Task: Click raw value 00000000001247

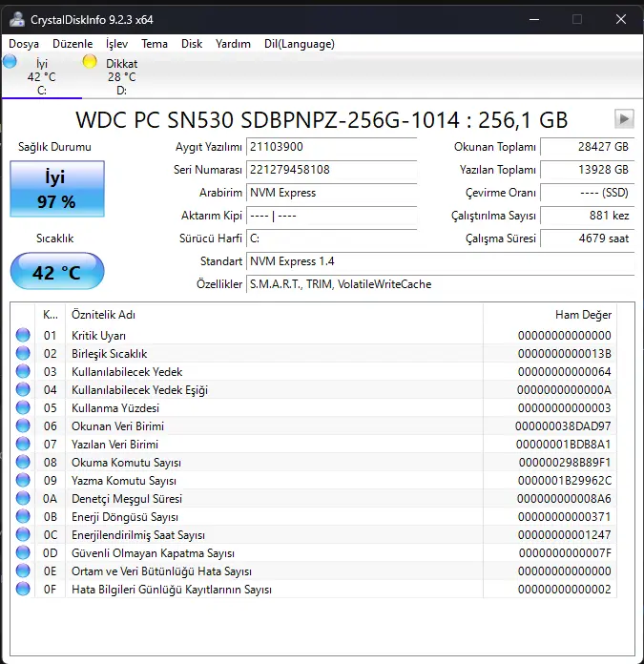Action: click(x=565, y=535)
